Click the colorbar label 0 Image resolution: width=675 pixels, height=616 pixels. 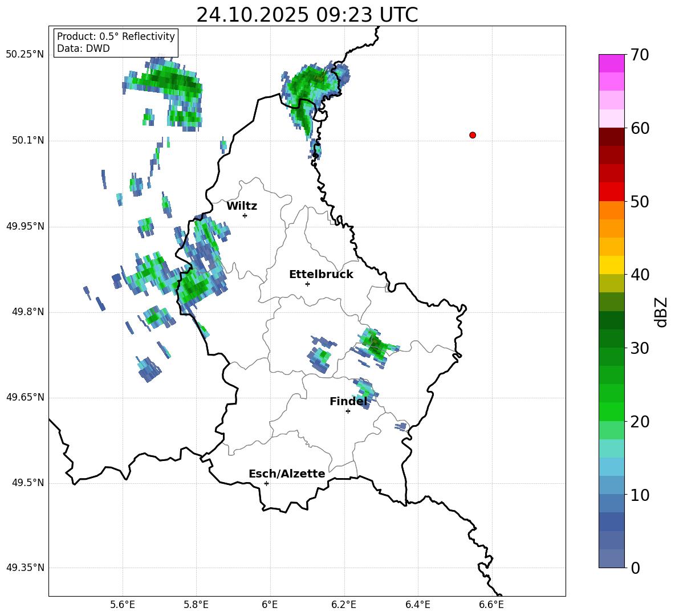pyautogui.click(x=635, y=568)
